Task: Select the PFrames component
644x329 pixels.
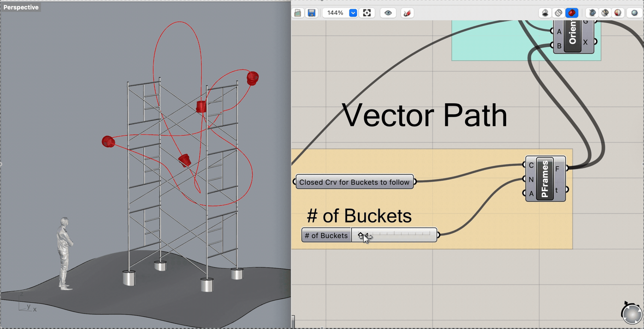Action: (x=545, y=179)
